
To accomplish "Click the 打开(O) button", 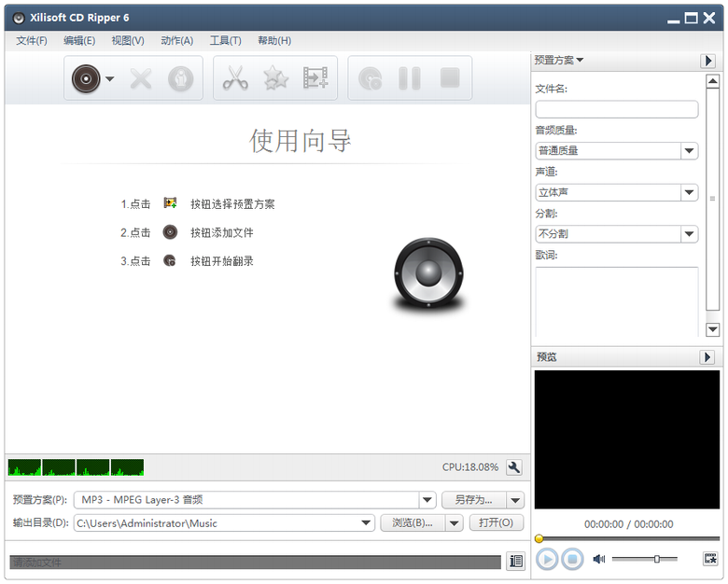I will pyautogui.click(x=496, y=522).
